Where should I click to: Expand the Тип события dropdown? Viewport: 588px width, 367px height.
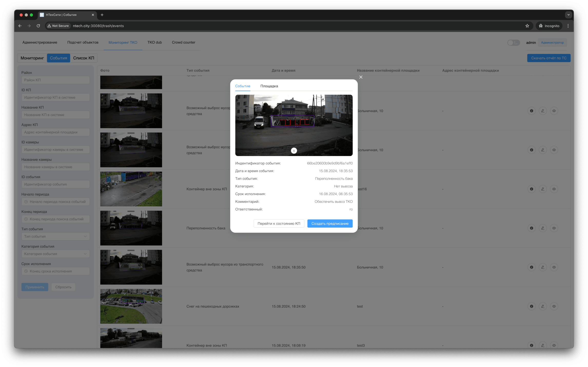(x=55, y=237)
